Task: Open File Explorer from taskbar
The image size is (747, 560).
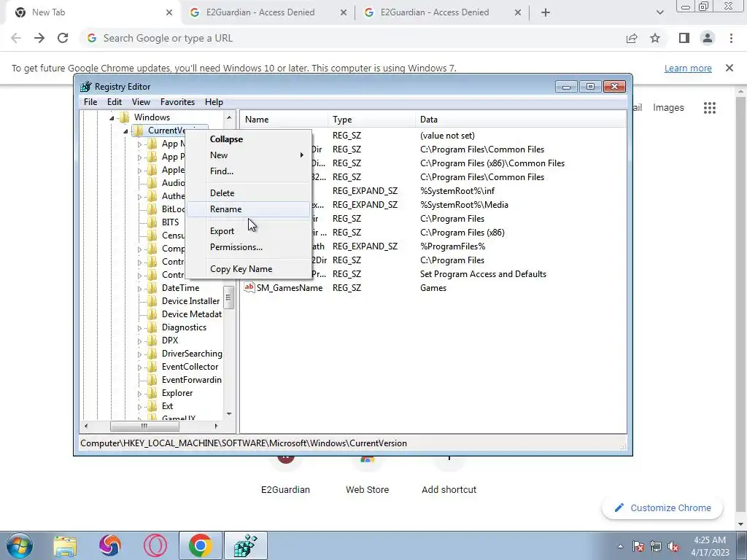Action: point(65,545)
